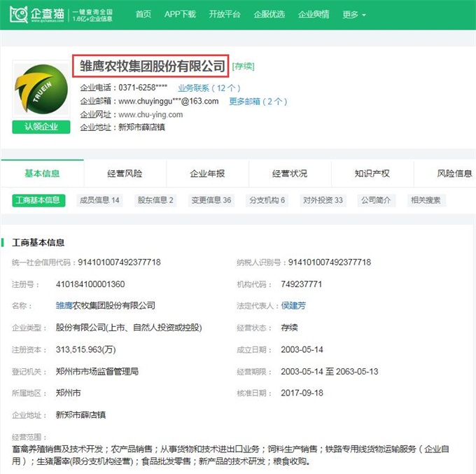Select organization code 749237771
The height and width of the screenshot is (474, 476).
pos(302,284)
